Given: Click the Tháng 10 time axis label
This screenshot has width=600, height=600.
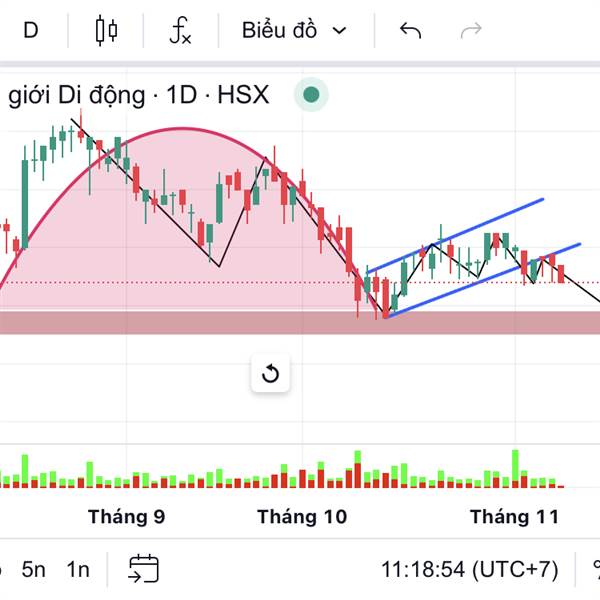Looking at the screenshot, I should (302, 517).
